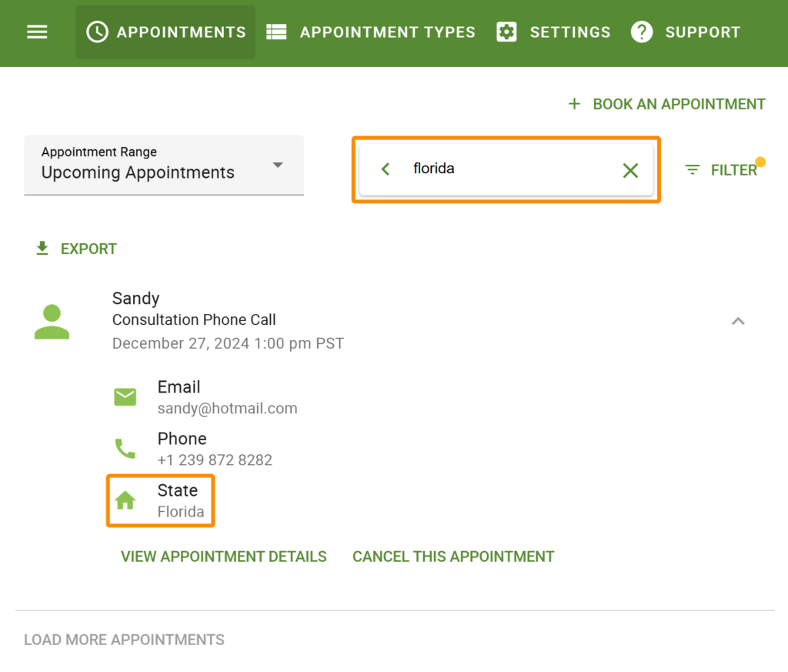
Task: Open the Support tab
Action: point(686,32)
